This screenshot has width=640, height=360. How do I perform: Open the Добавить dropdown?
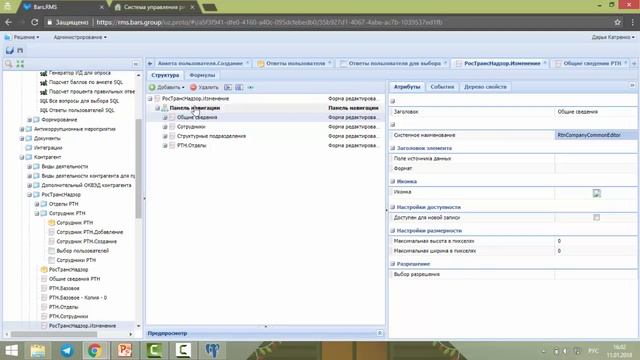167,87
